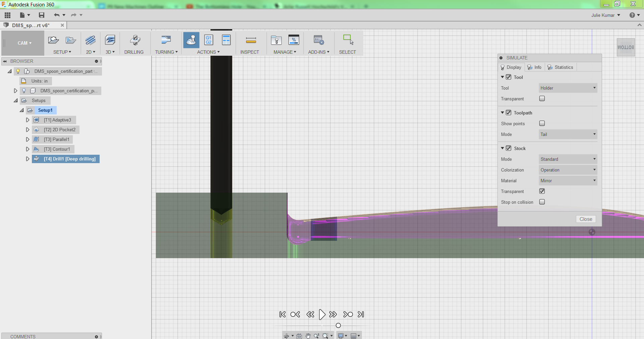Expand the [T2] 2D Pocket2 operation
The height and width of the screenshot is (339, 644).
(x=28, y=130)
